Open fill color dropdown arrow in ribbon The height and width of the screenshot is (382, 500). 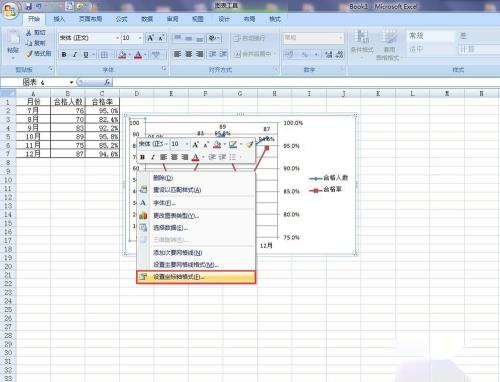[x=129, y=54]
